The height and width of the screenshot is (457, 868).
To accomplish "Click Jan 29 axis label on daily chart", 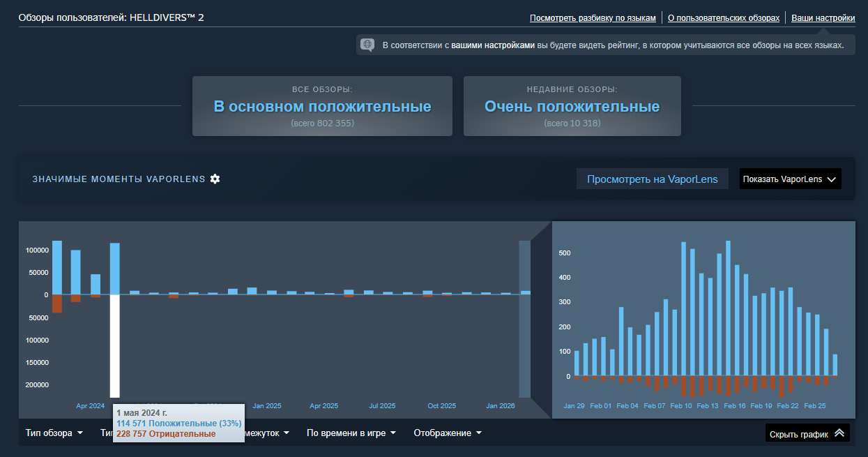I will [574, 405].
